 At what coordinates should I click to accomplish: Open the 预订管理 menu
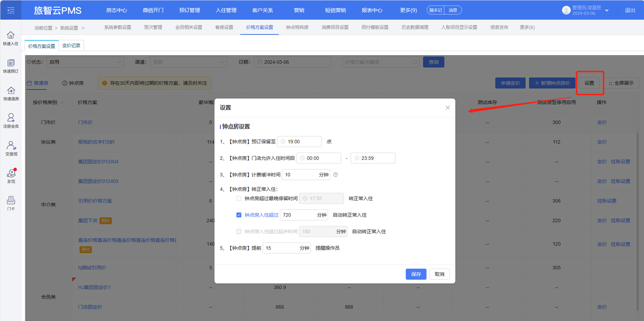click(190, 10)
